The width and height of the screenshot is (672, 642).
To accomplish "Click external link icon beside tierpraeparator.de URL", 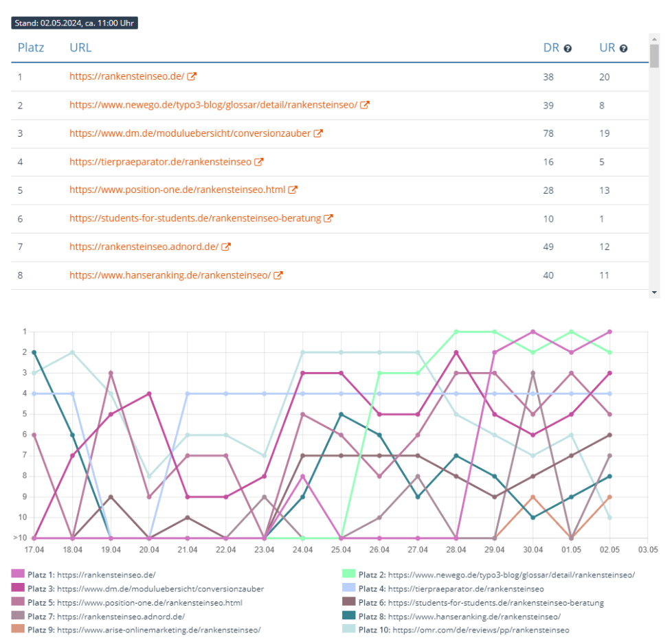I will (259, 162).
